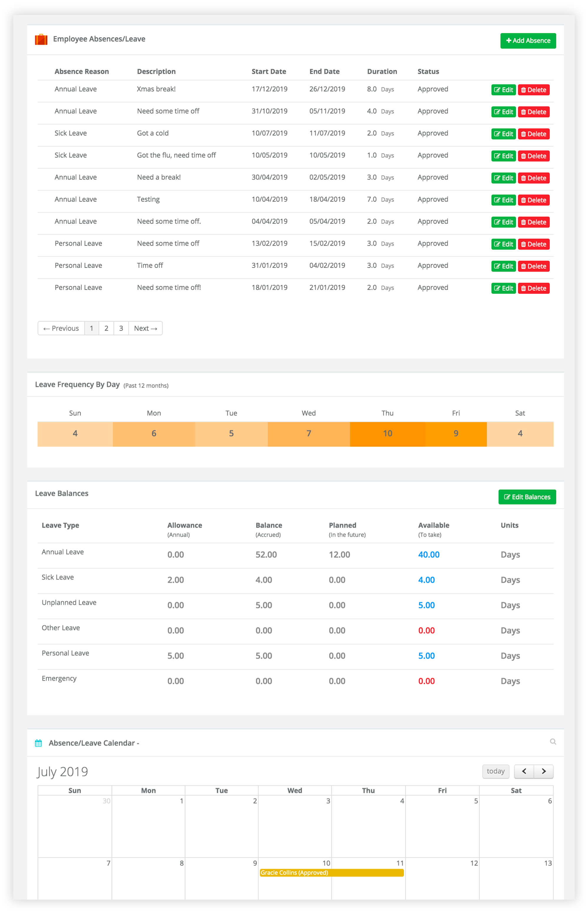Viewport: 588px width, 917px height.
Task: Edit the Xmas break annual leave entry
Action: (x=503, y=90)
